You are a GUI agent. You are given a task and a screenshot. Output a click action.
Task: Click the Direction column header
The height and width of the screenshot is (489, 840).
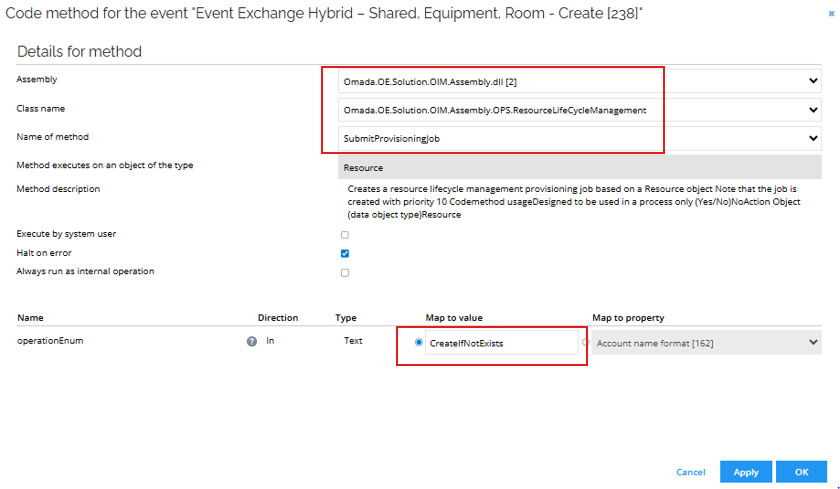pos(278,318)
